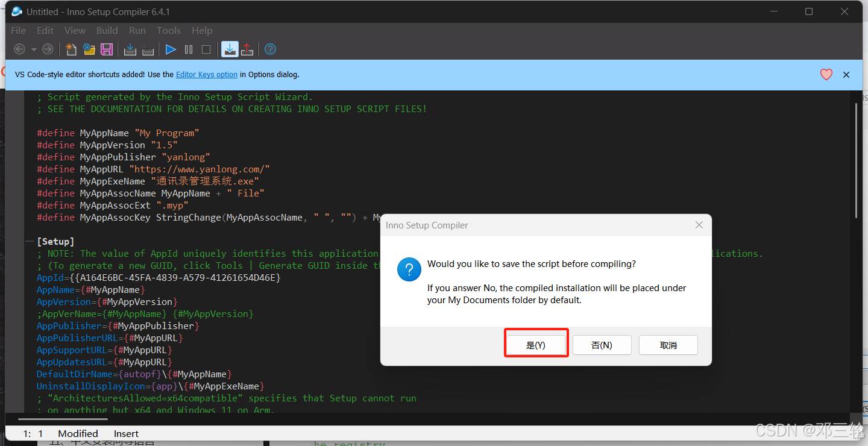This screenshot has height=446, width=868.
Task: Click the MyAppExeName define line
Action: tap(148, 181)
